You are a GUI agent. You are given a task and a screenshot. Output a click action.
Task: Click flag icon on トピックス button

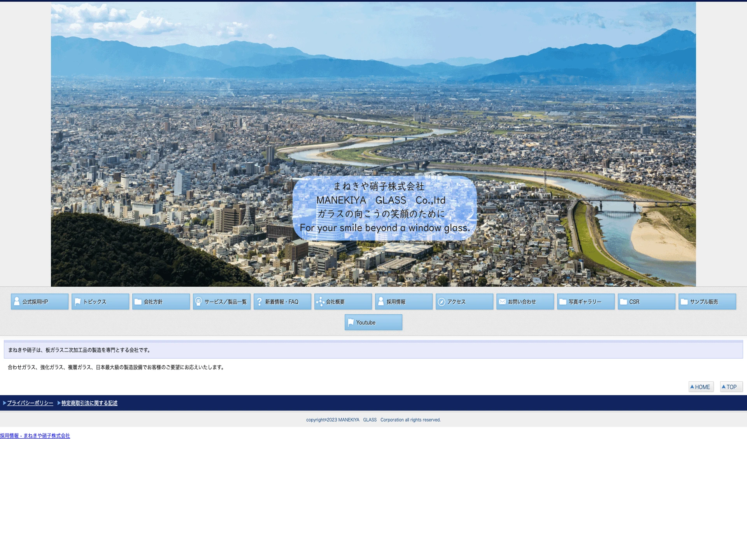coord(77,301)
